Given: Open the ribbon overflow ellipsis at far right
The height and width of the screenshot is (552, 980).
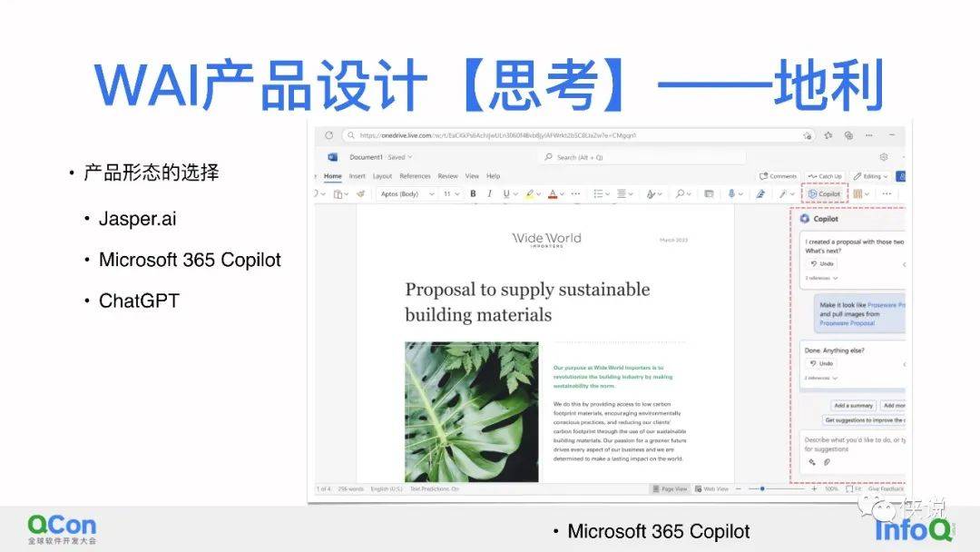Looking at the screenshot, I should (x=887, y=193).
